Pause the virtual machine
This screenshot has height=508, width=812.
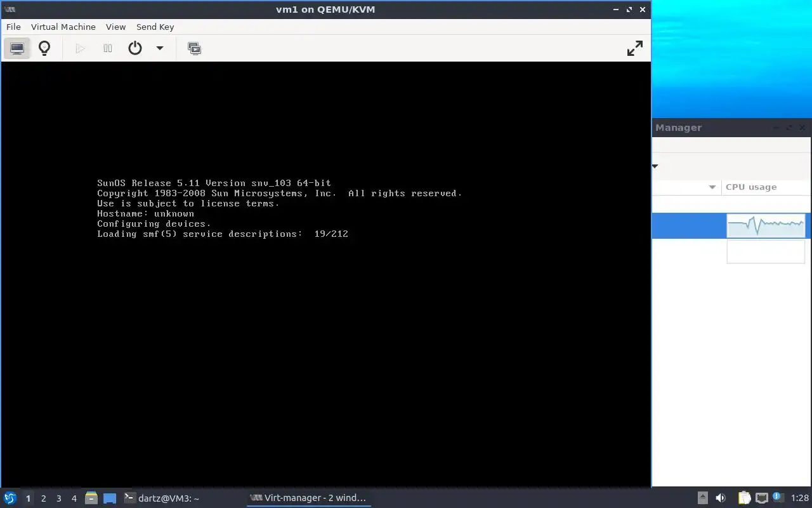click(108, 48)
